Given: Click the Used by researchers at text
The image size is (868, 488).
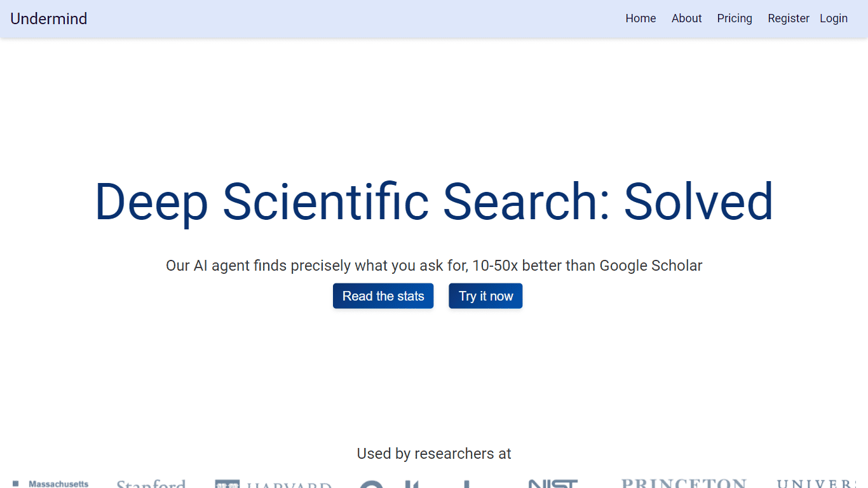Looking at the screenshot, I should tap(434, 454).
